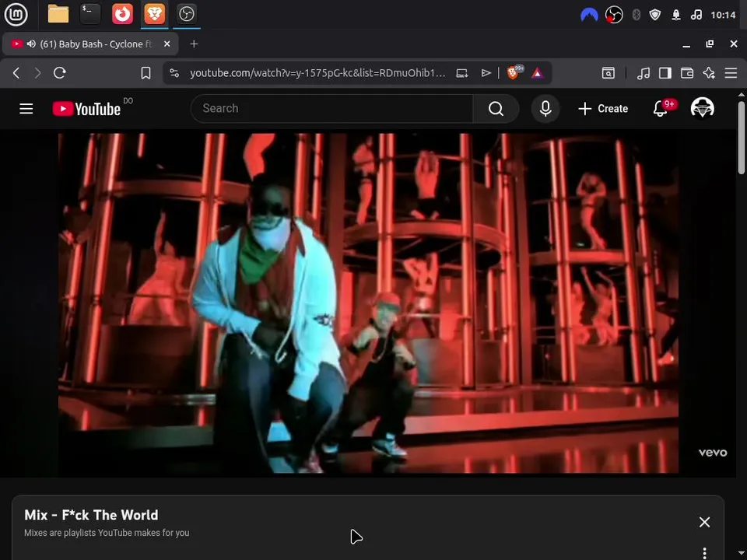Open the Brave main hamburger menu
Image resolution: width=747 pixels, height=560 pixels.
click(x=731, y=73)
